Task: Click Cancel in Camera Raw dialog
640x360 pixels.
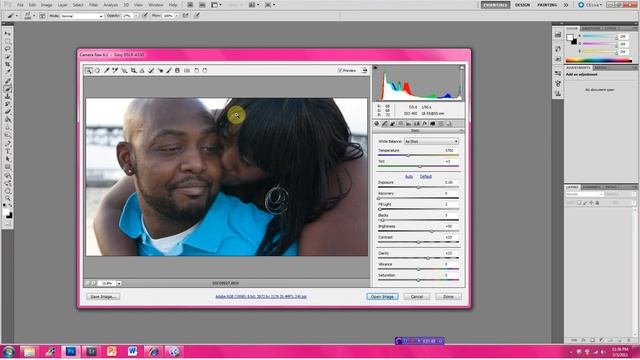Action: tap(417, 296)
